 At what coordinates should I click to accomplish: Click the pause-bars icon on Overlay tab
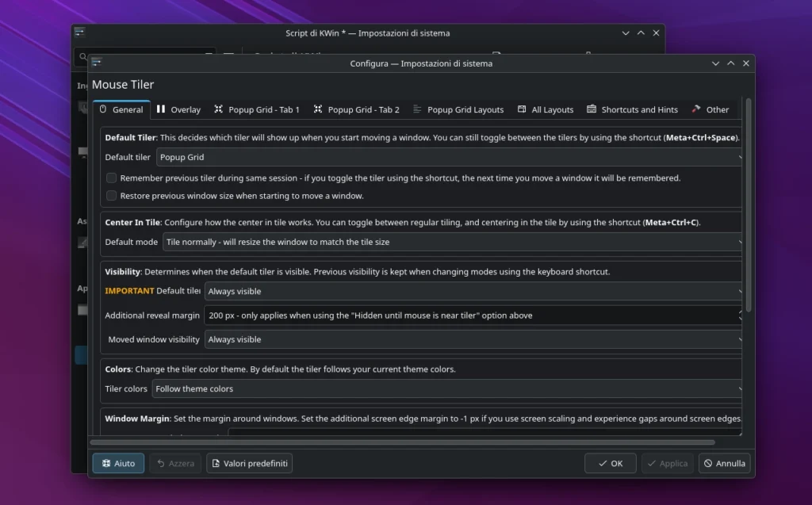click(x=160, y=109)
